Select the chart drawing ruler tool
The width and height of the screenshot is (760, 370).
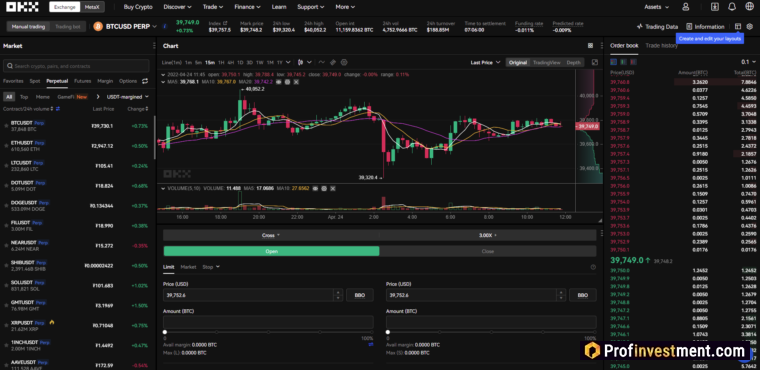pyautogui.click(x=333, y=62)
